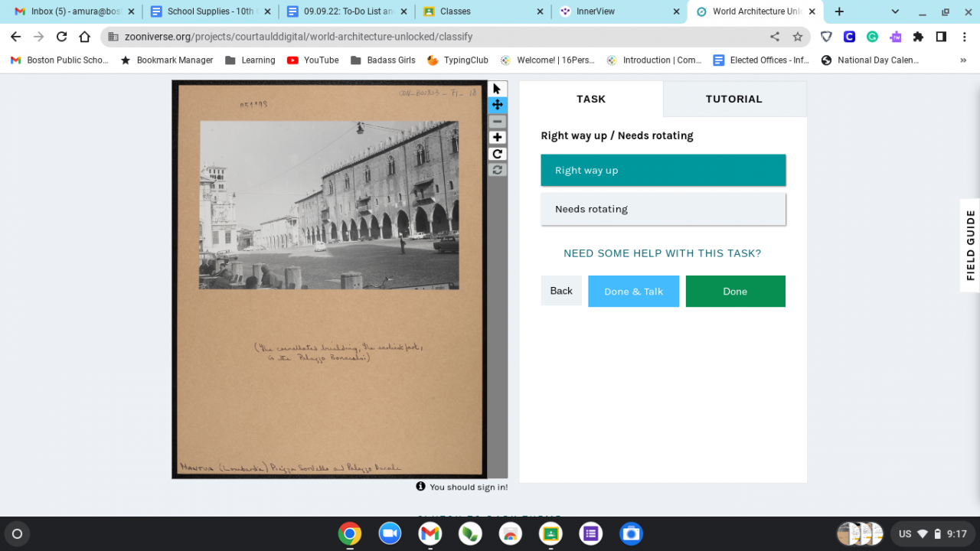The image size is (980, 551).
Task: Select the pointer annotate tool
Action: tap(498, 89)
